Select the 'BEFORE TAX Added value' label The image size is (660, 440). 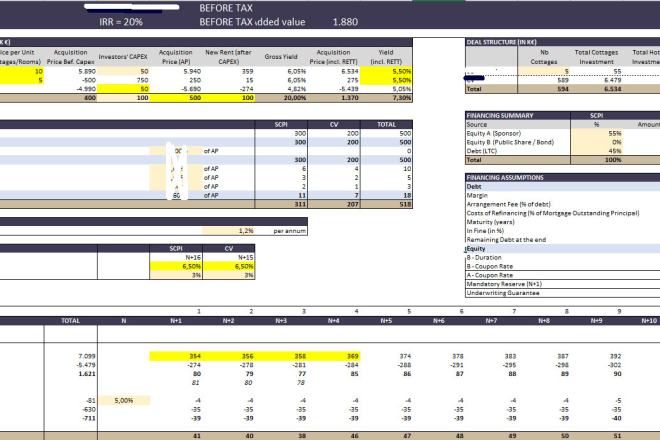tap(252, 22)
